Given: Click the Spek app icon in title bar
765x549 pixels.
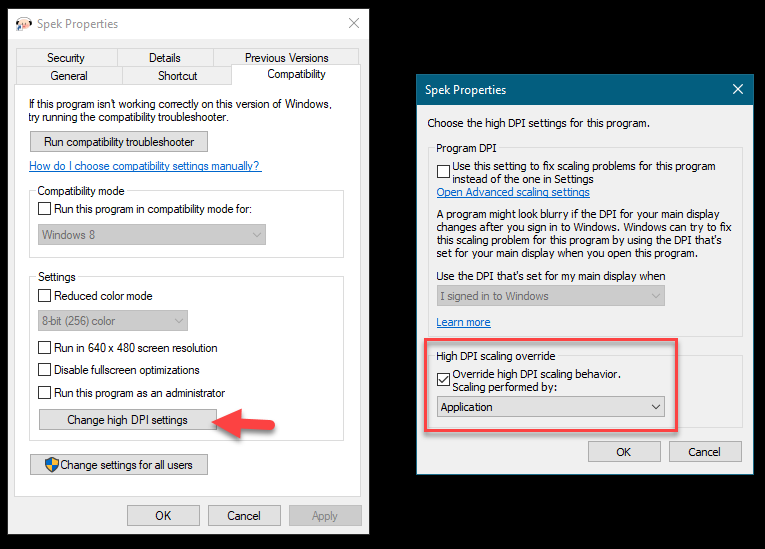Looking at the screenshot, I should pyautogui.click(x=25, y=24).
